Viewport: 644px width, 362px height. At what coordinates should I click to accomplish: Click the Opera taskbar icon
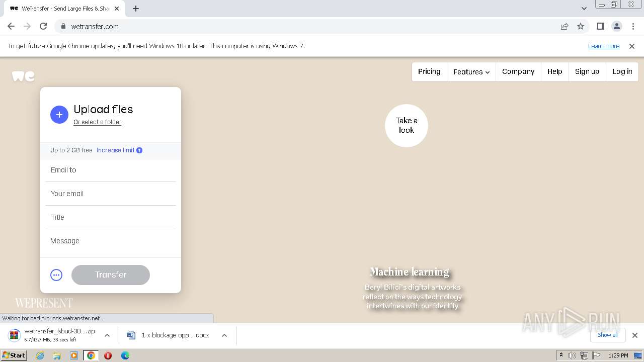(x=108, y=355)
